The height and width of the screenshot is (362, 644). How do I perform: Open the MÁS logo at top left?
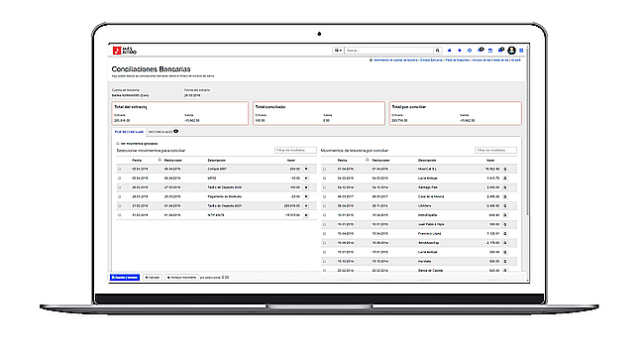(125, 51)
